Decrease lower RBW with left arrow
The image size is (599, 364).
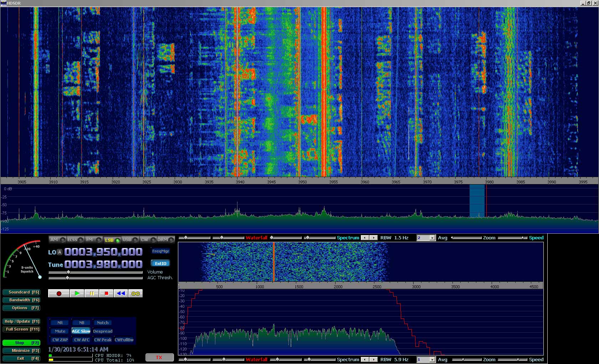(365, 359)
